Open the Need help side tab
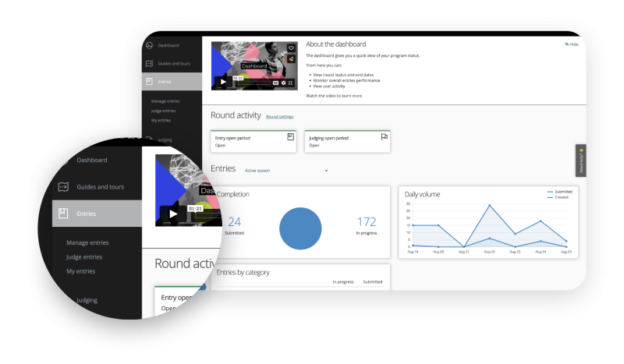This screenshot has width=624, height=364. pos(580,161)
